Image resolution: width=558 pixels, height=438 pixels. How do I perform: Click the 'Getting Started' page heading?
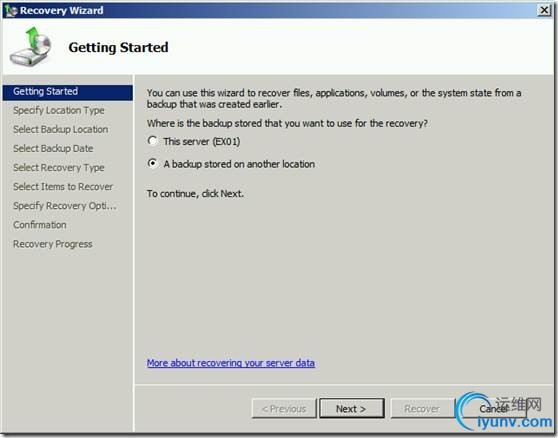coord(119,47)
